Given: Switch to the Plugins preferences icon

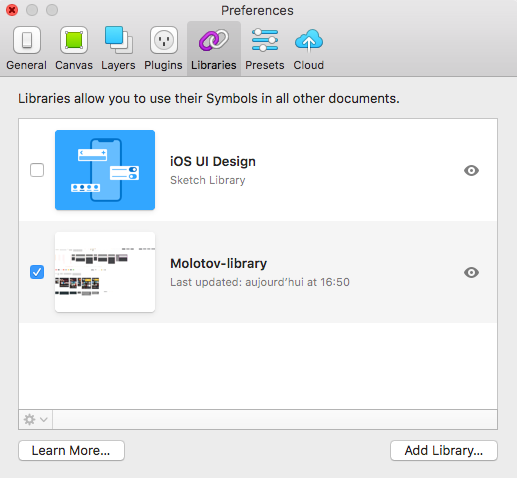Looking at the screenshot, I should click(164, 40).
